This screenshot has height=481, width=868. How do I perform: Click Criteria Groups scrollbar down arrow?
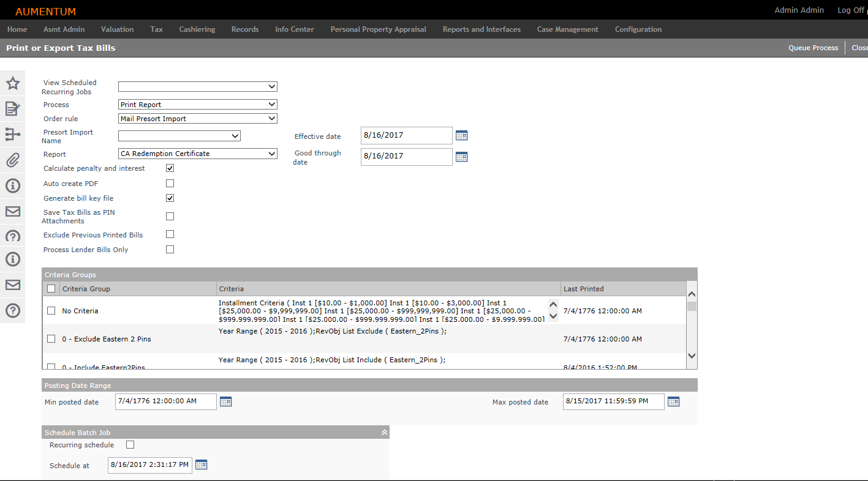tap(692, 356)
